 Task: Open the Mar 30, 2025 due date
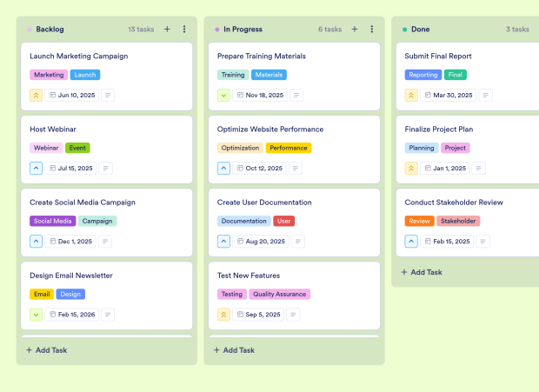(x=449, y=95)
